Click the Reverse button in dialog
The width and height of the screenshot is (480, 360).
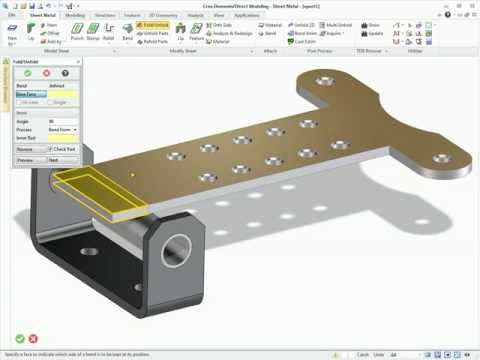[x=31, y=149]
